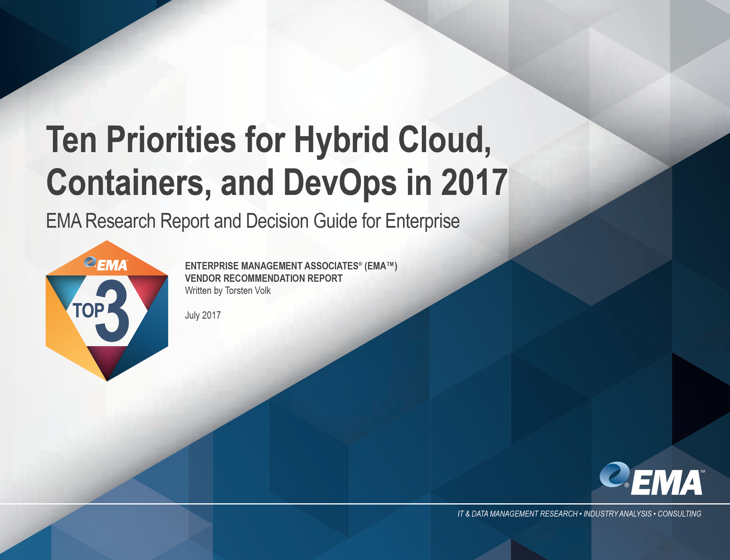This screenshot has height=560, width=730.
Task: Click 'VENDOR RECOMMENDATION REPORT' line
Action: (x=264, y=278)
